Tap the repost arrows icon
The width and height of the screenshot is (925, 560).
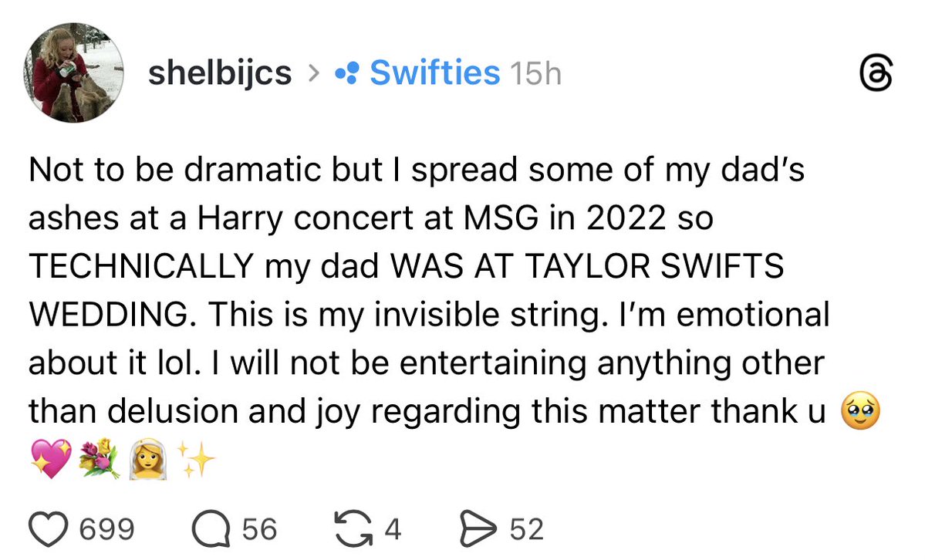(353, 528)
